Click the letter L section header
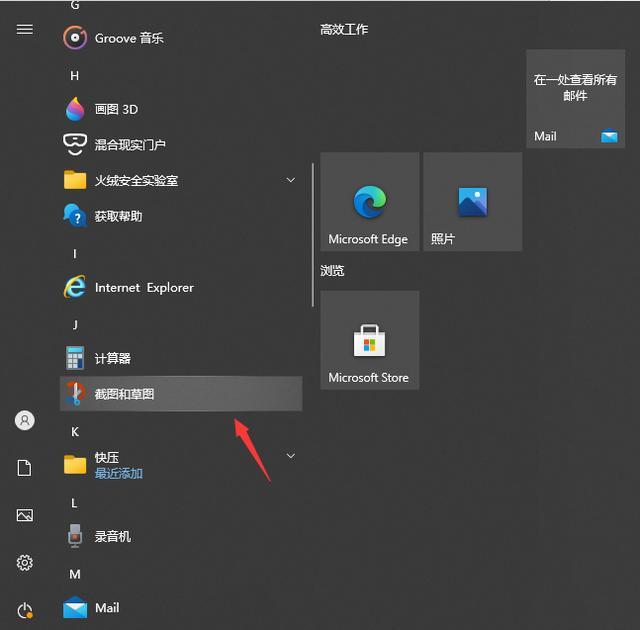 [x=74, y=503]
